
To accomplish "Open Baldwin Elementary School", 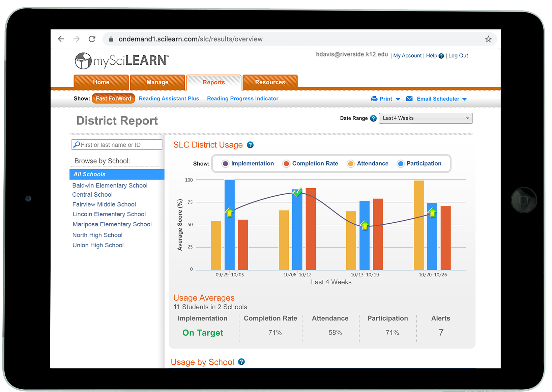I will tap(110, 186).
